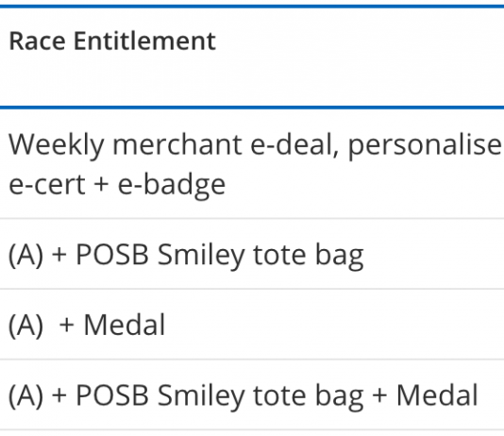Click the truncated word personalise
The image size is (504, 436).
[426, 146]
